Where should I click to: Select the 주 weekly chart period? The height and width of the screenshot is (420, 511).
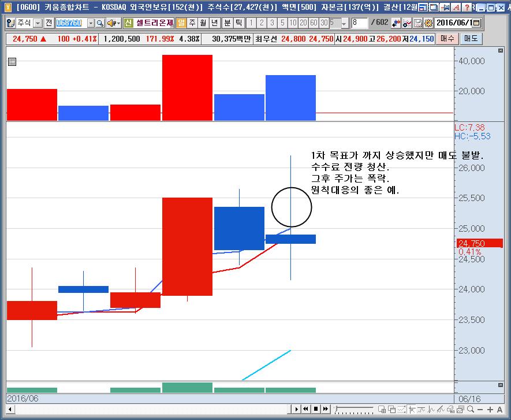(192, 23)
